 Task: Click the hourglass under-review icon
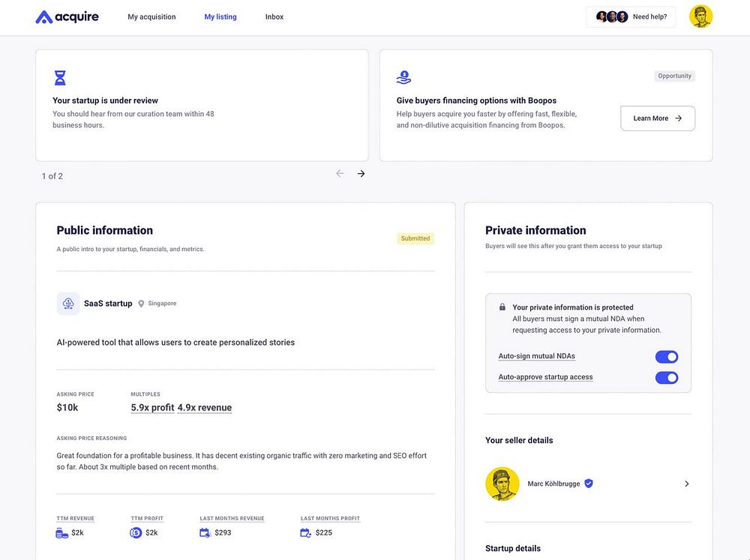click(x=60, y=78)
